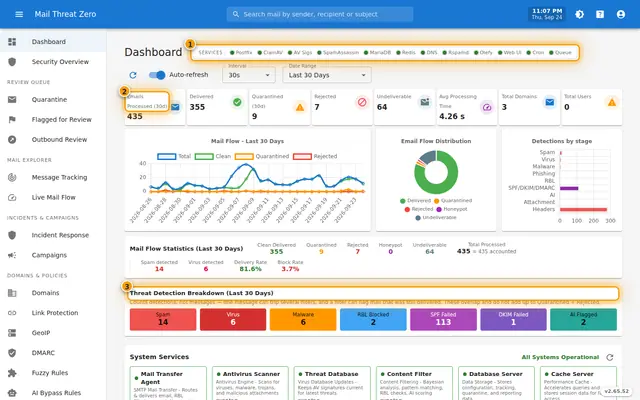The width and height of the screenshot is (640, 400).
Task: Click the Delivered green checkmark icon
Action: [237, 102]
